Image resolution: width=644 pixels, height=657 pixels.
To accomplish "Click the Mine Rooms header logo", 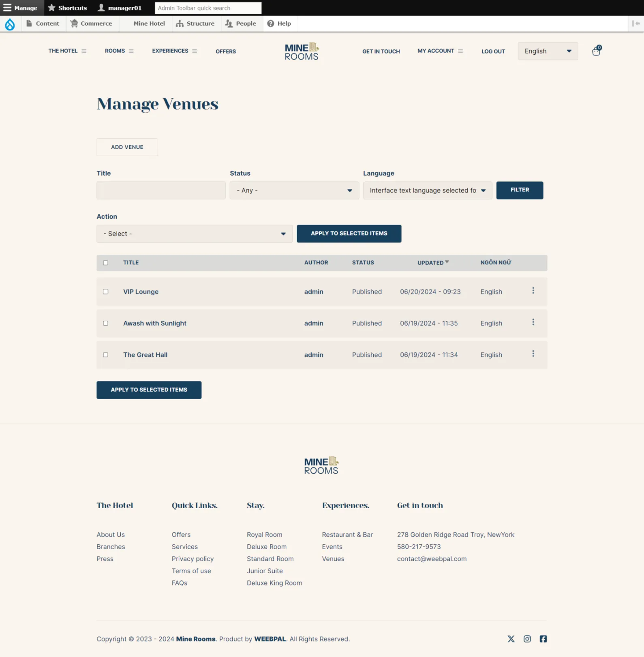I will pos(302,52).
